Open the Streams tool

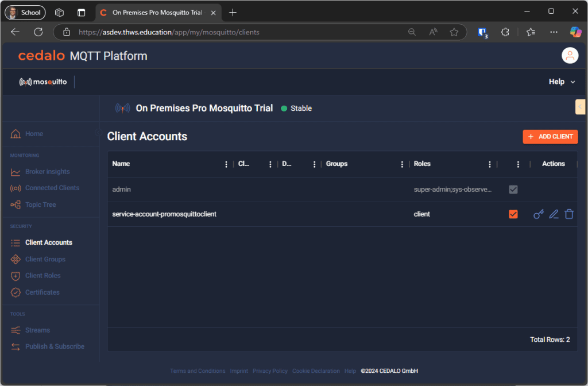pos(37,330)
